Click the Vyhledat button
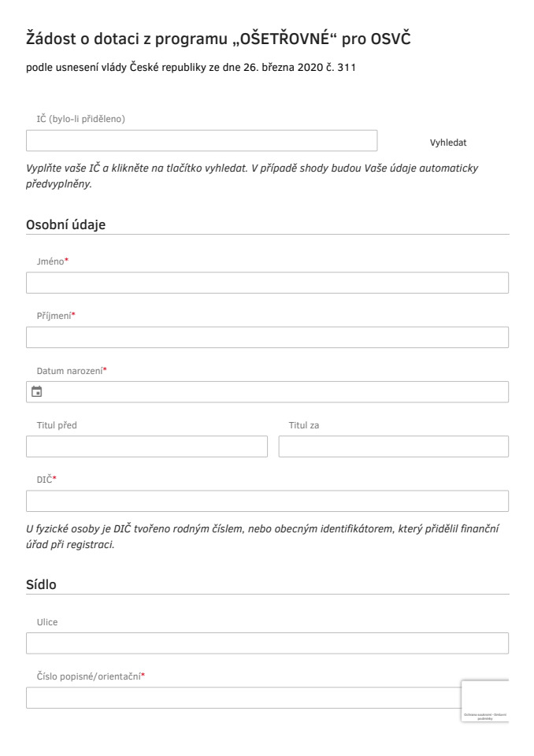 tap(448, 142)
